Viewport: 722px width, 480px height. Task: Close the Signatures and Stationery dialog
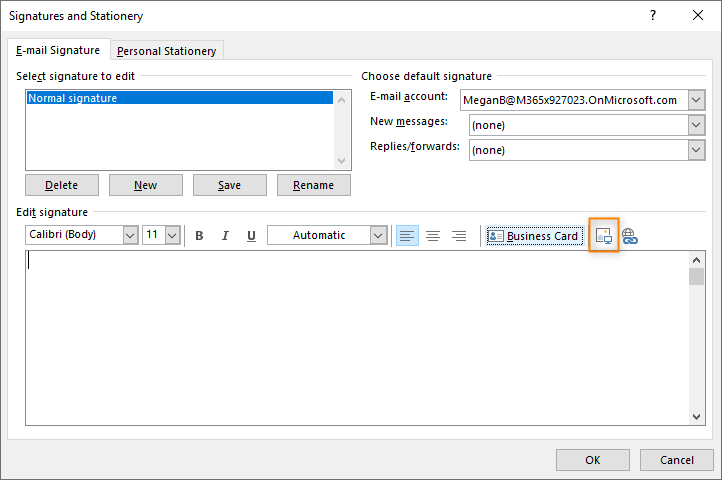698,15
